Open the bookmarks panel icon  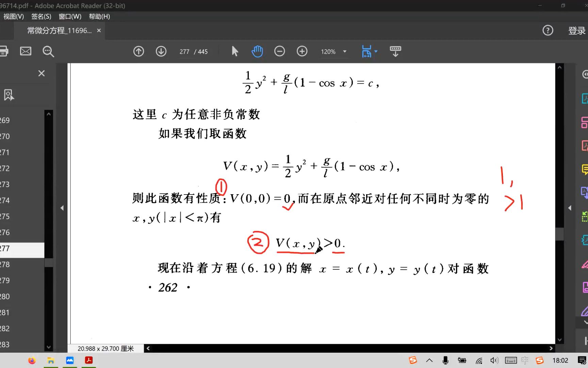coord(9,95)
